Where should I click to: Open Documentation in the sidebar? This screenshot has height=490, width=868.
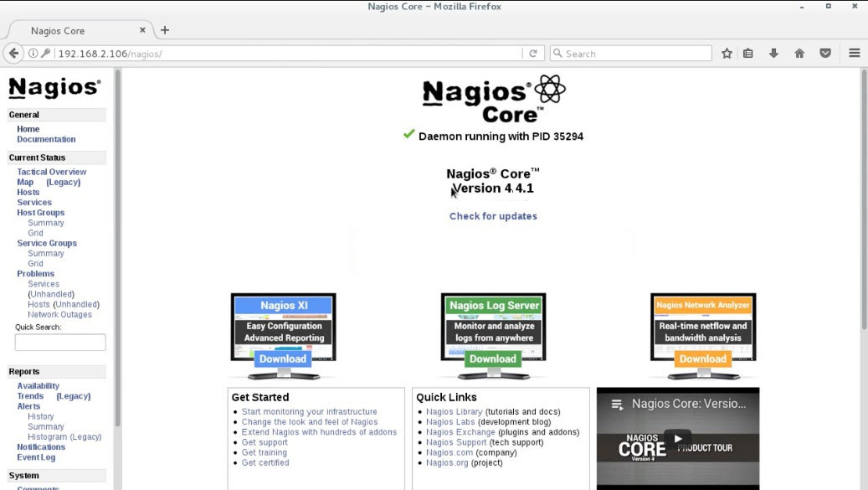pos(46,140)
